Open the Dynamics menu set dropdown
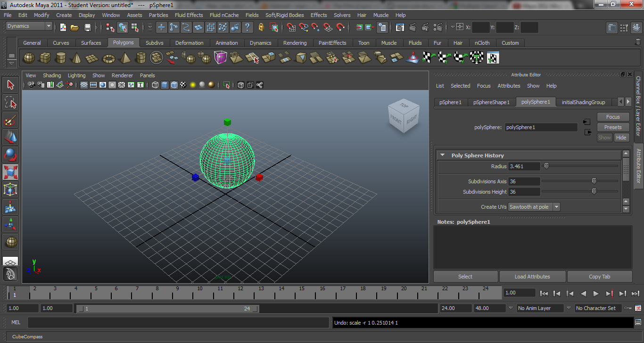 [29, 26]
